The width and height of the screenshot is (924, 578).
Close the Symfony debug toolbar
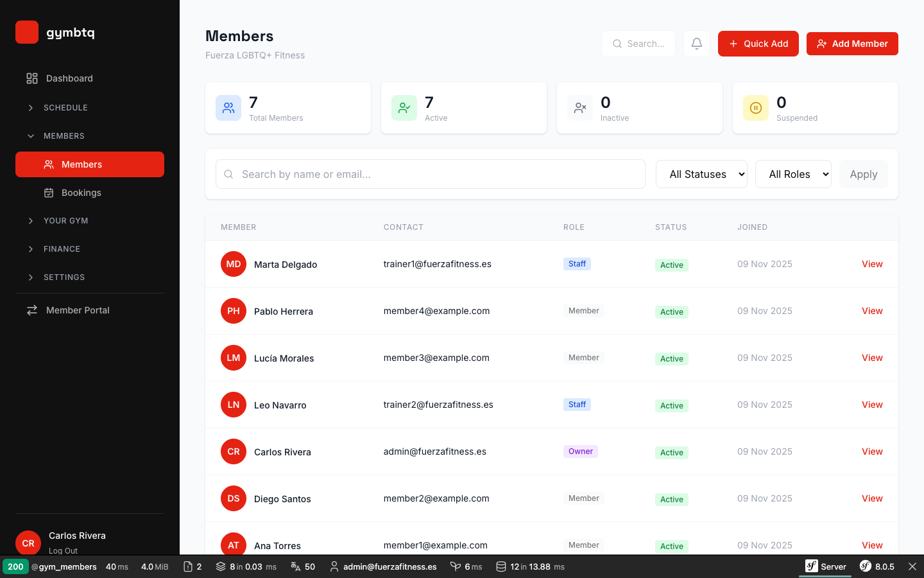pos(912,566)
